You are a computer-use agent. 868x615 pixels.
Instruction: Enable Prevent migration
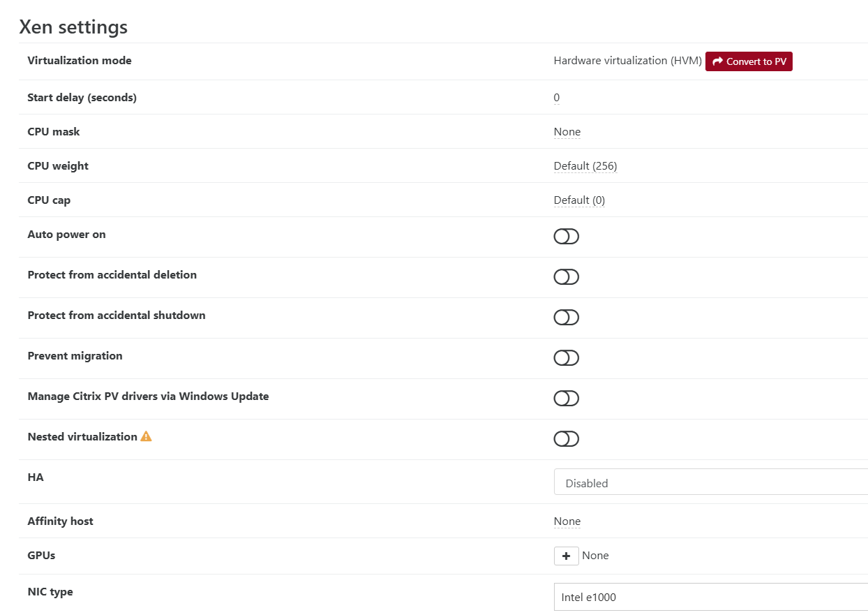pos(566,357)
